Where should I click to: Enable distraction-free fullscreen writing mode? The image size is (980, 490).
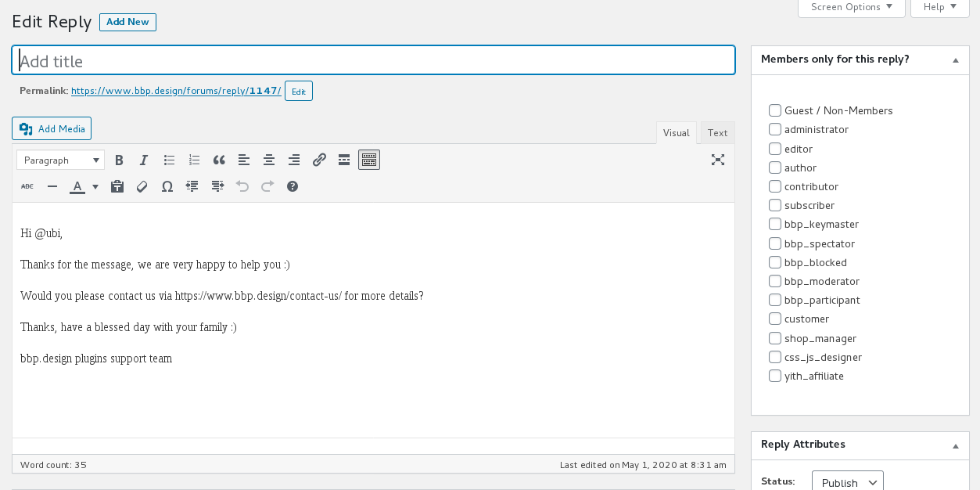click(718, 160)
